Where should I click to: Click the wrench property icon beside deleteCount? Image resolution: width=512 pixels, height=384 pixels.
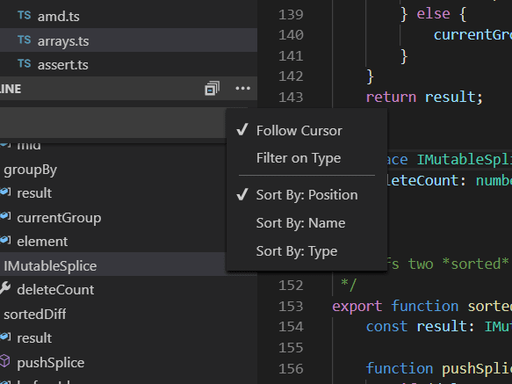[5, 288]
